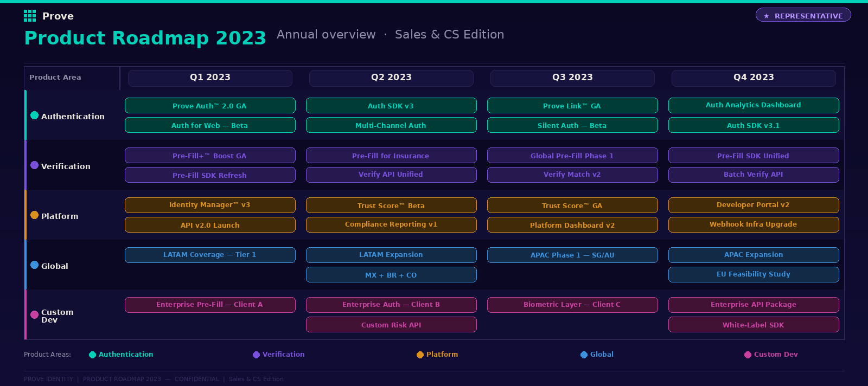
Task: Click the Verification row purple dot
Action: coord(34,165)
